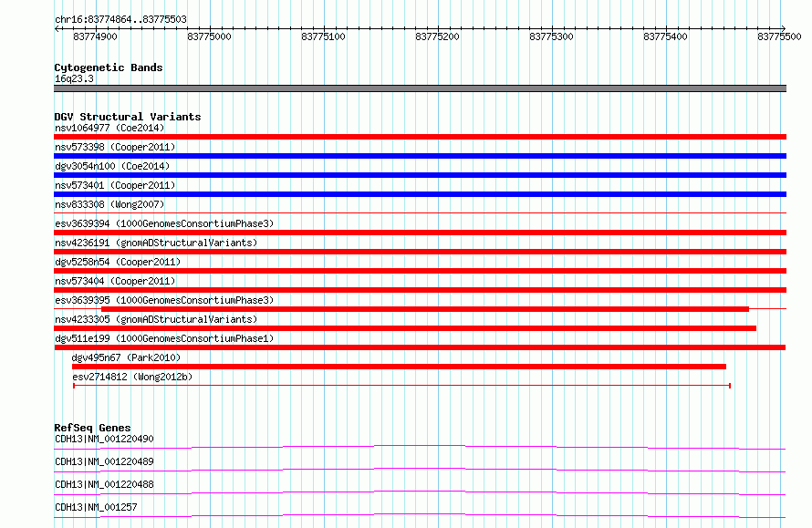Click the CDH13|NM_001220488 transcript label
This screenshot has height=528, width=812.
click(x=104, y=484)
